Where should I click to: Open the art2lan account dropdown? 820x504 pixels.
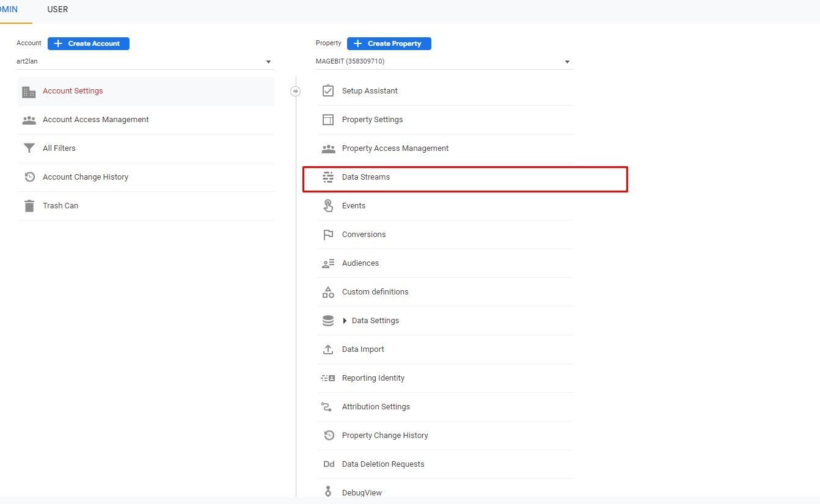coord(145,62)
